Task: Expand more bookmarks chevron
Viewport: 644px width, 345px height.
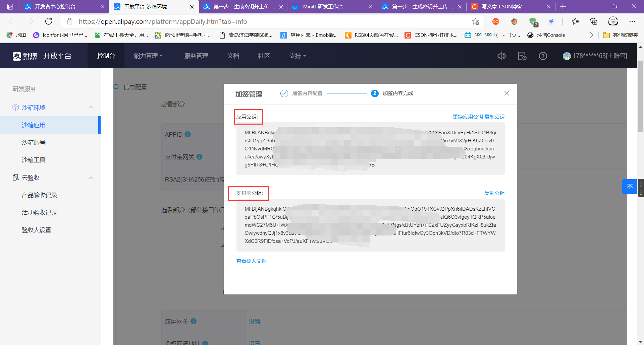Action: 591,35
